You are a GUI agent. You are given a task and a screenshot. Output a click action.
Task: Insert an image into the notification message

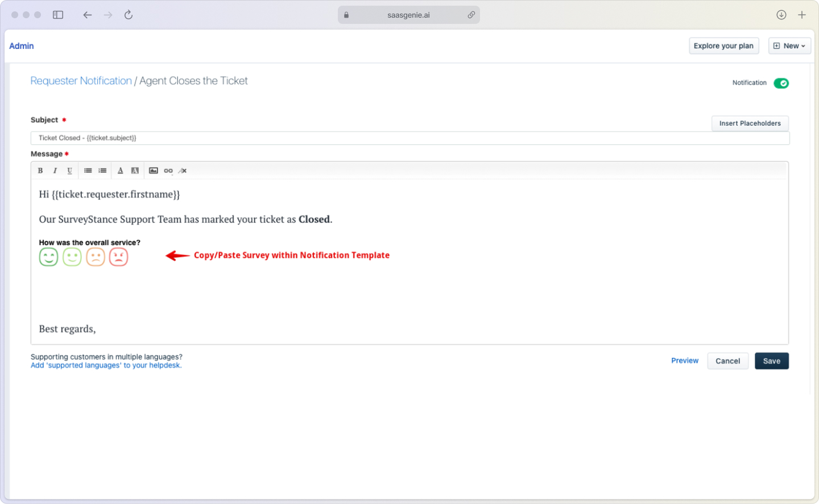pyautogui.click(x=153, y=170)
